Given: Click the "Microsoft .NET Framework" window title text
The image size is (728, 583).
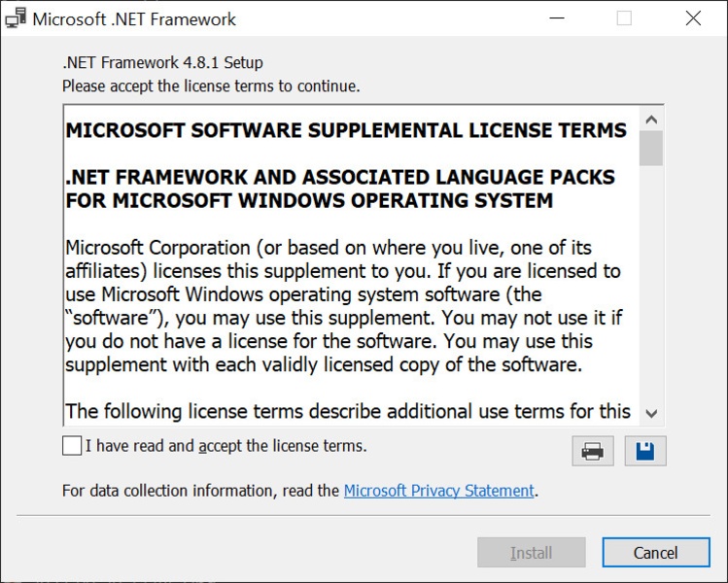Looking at the screenshot, I should coord(134,18).
